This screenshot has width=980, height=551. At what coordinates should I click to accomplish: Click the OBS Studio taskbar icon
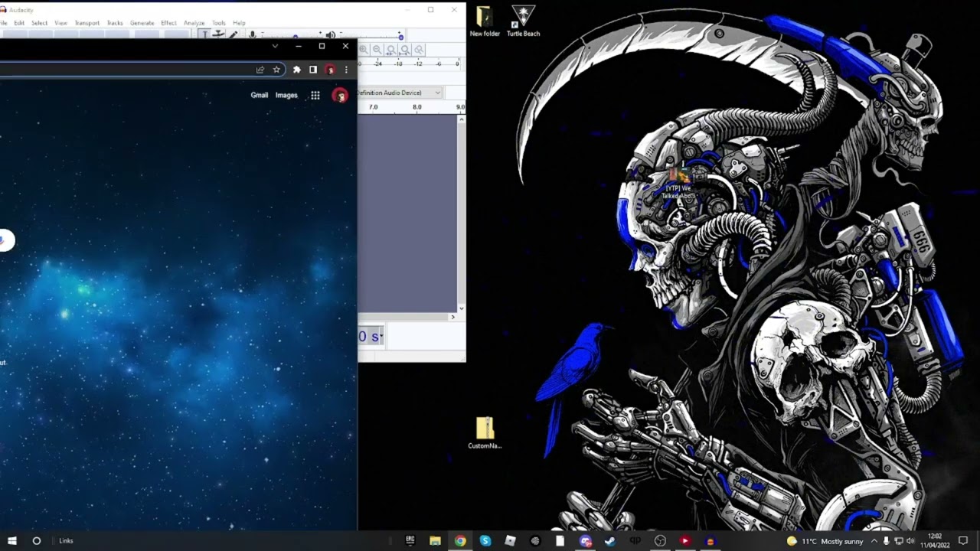point(660,540)
